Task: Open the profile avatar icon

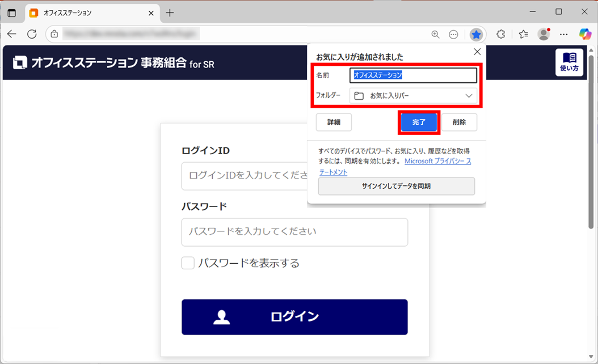Action: tap(544, 35)
